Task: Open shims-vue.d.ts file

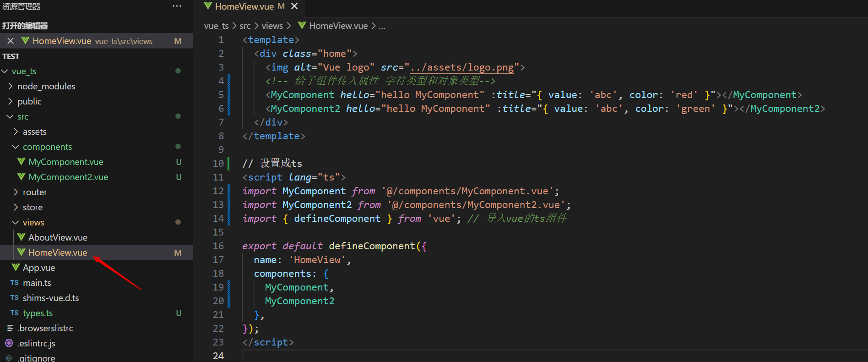Action: coord(51,298)
